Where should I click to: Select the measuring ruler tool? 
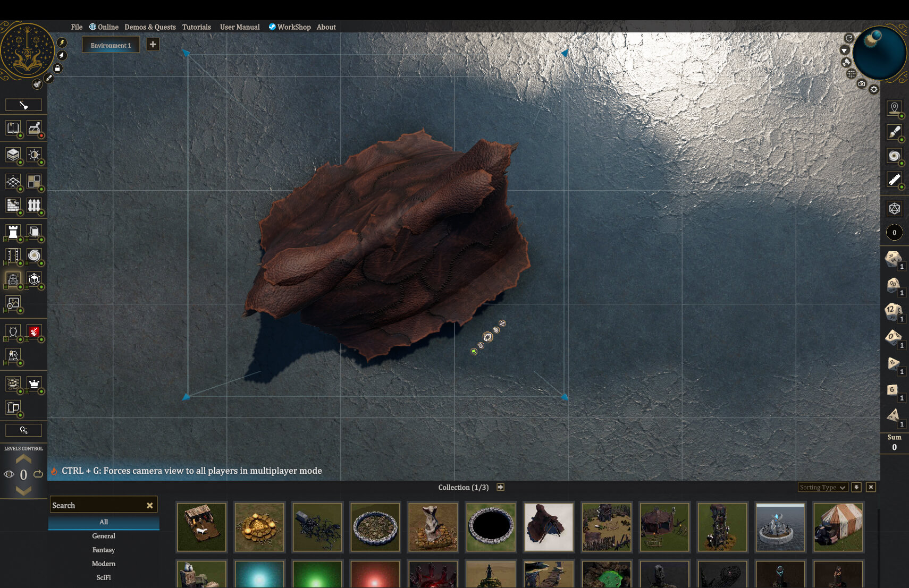click(x=895, y=180)
